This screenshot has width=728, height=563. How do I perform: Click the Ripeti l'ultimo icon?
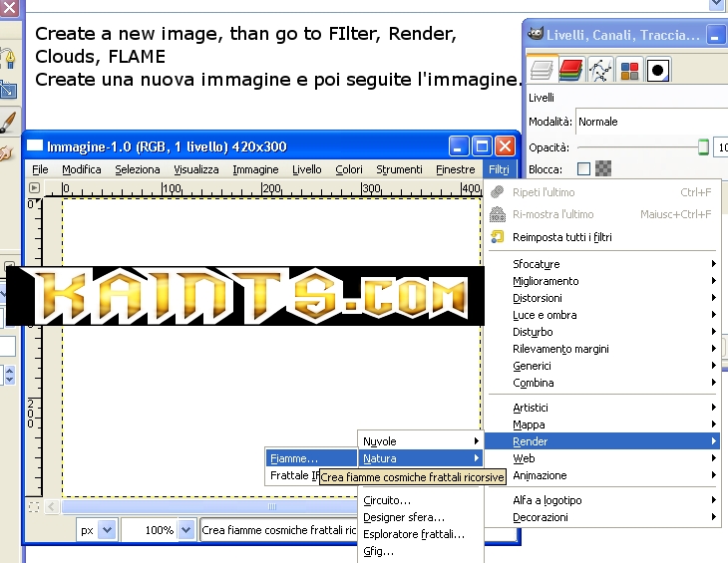498,192
